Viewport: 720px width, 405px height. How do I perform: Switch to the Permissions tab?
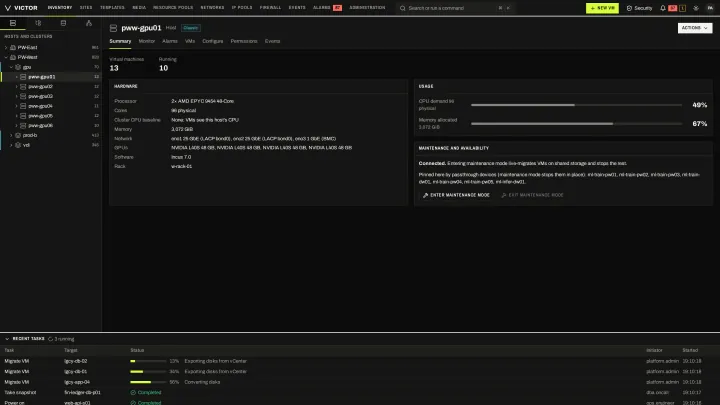pyautogui.click(x=244, y=41)
